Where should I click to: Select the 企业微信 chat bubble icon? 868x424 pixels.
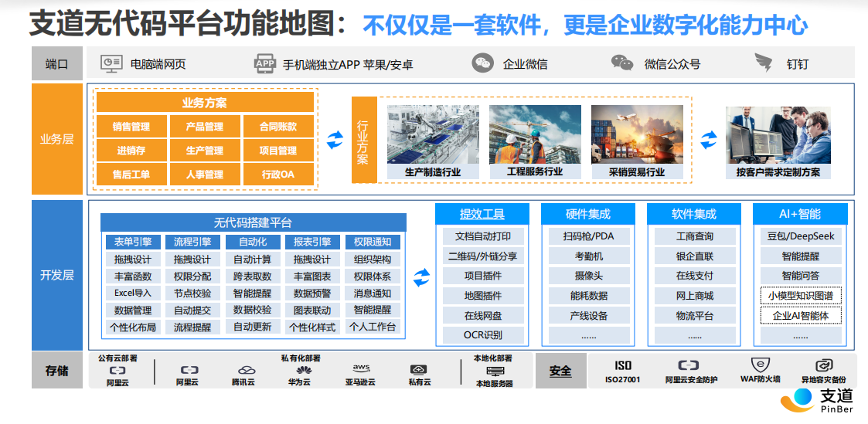[x=482, y=63]
